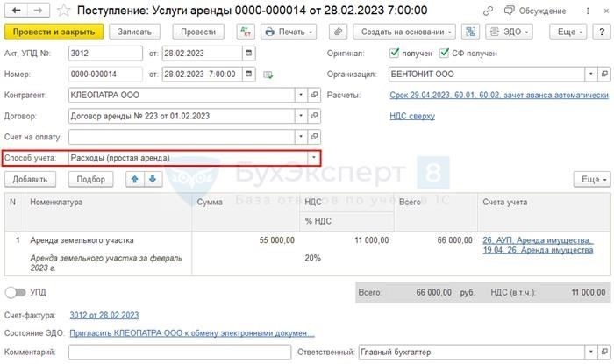Image resolution: width=614 pixels, height=364 pixels.
Task: Open the ЭДО dropdown menu
Action: pos(509,32)
